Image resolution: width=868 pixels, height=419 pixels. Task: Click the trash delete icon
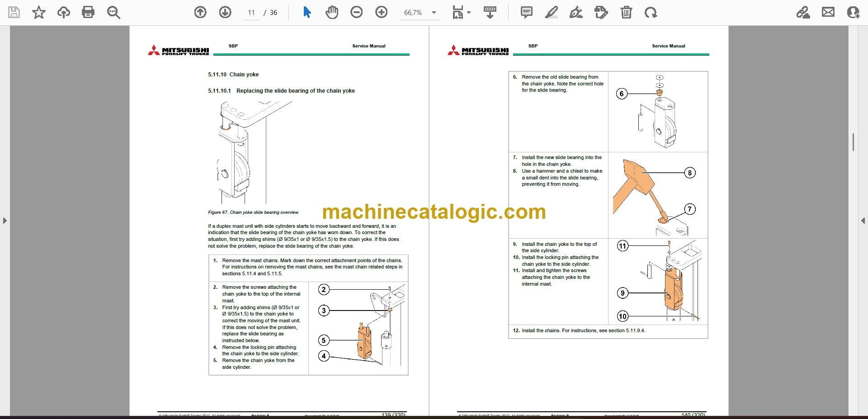[x=626, y=13]
